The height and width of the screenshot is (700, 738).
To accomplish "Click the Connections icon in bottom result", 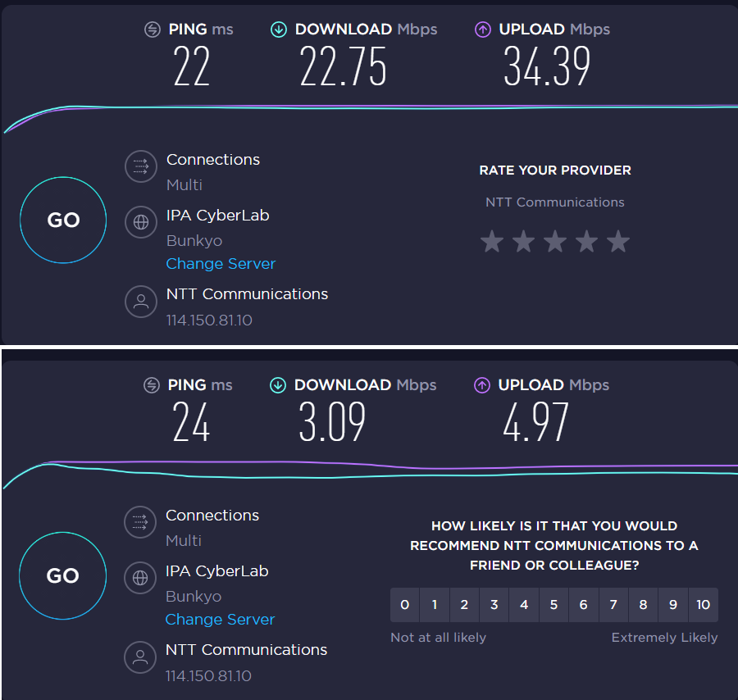I will 139,522.
